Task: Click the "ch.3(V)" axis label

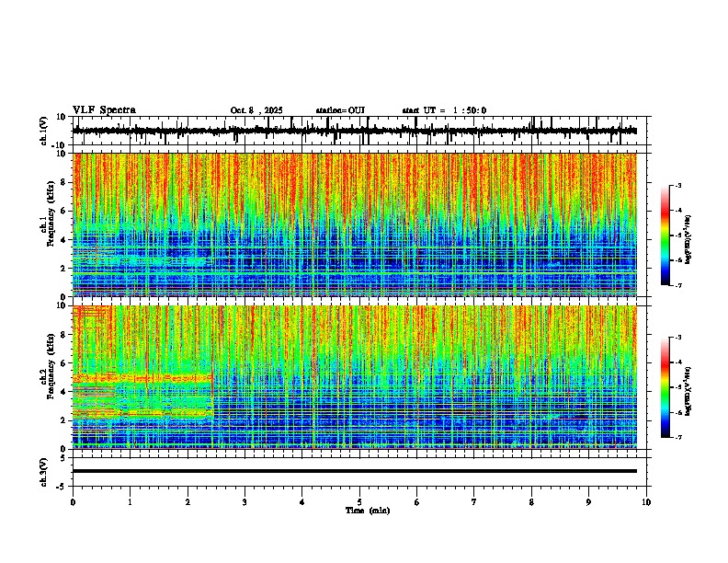Action: [44, 472]
